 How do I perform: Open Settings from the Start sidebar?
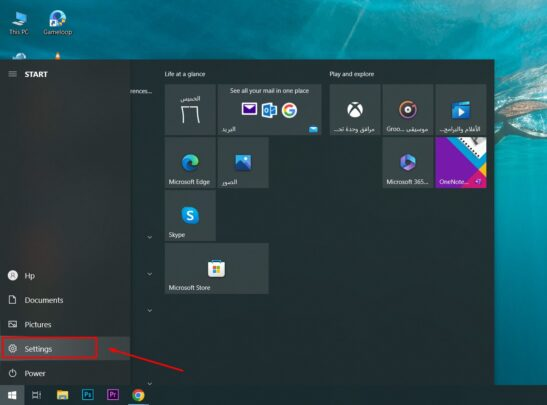[x=65, y=349]
